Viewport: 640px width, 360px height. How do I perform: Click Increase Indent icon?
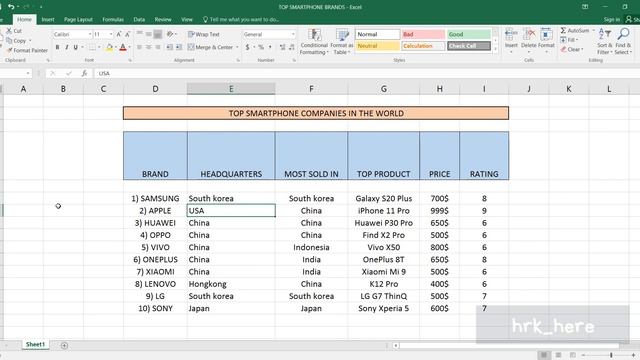point(179,47)
